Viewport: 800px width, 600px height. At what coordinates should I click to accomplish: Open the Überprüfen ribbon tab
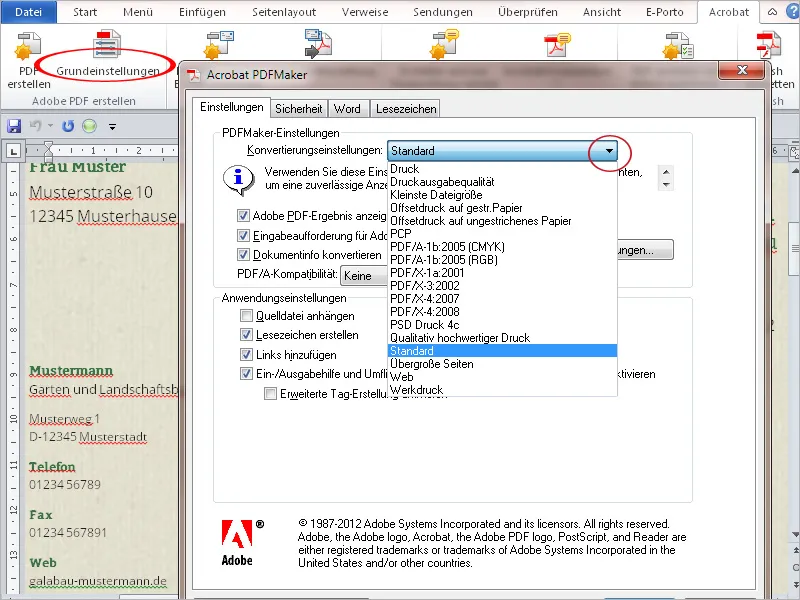tap(528, 12)
